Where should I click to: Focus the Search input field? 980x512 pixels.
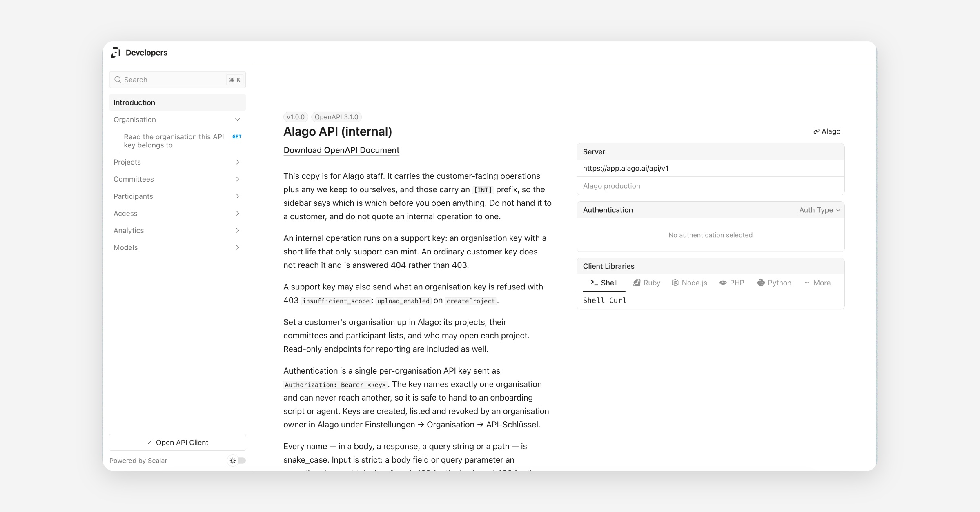pyautogui.click(x=177, y=80)
